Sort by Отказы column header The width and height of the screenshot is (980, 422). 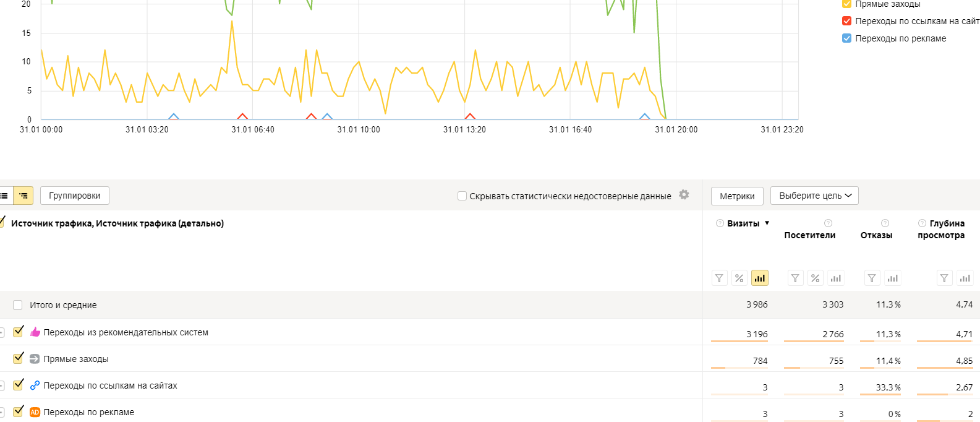876,235
